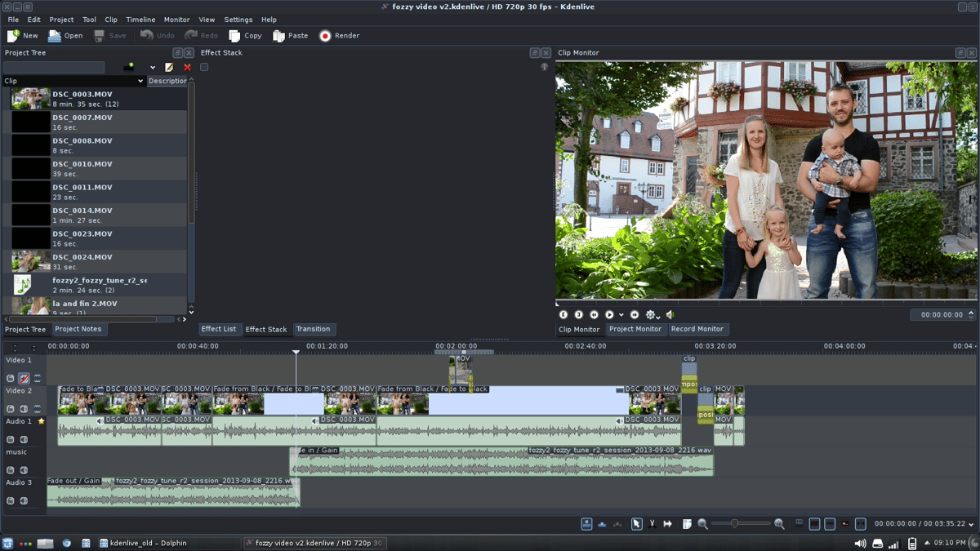Open the timecode format dropdown in status bar
Viewport: 980px width, 551px height.
tap(972, 524)
